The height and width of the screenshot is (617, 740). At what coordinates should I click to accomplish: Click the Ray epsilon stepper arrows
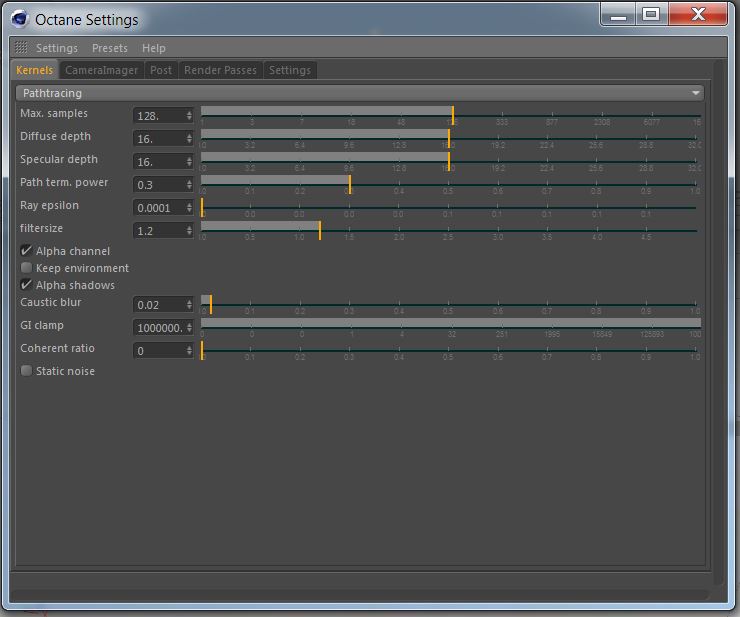point(189,208)
